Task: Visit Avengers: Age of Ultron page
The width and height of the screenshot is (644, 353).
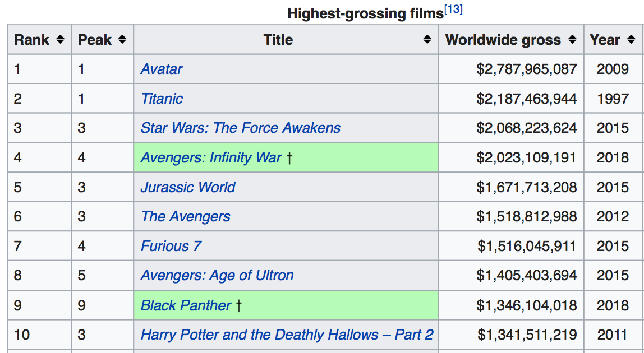Action: click(217, 276)
